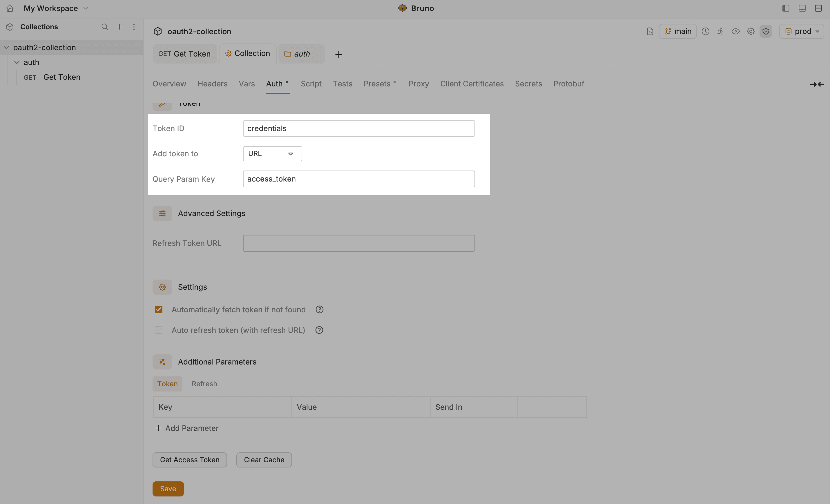Search collections with magnifier icon
Image resolution: width=830 pixels, height=504 pixels.
click(105, 27)
